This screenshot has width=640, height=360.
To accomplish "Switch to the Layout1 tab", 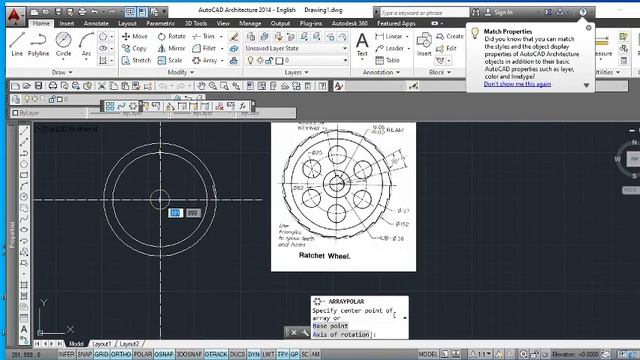I will tap(102, 344).
